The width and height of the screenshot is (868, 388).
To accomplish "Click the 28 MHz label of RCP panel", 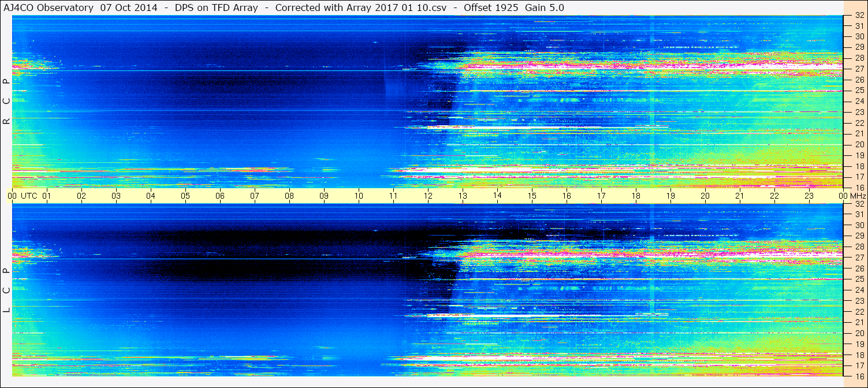I will [859, 58].
